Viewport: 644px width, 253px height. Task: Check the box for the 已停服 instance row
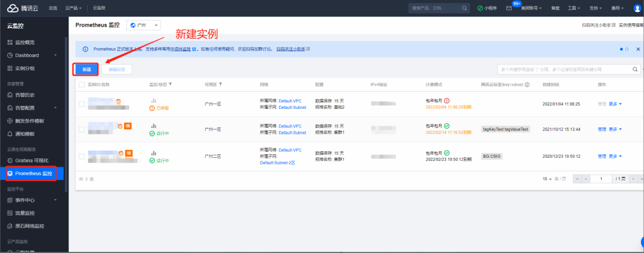pyautogui.click(x=82, y=104)
